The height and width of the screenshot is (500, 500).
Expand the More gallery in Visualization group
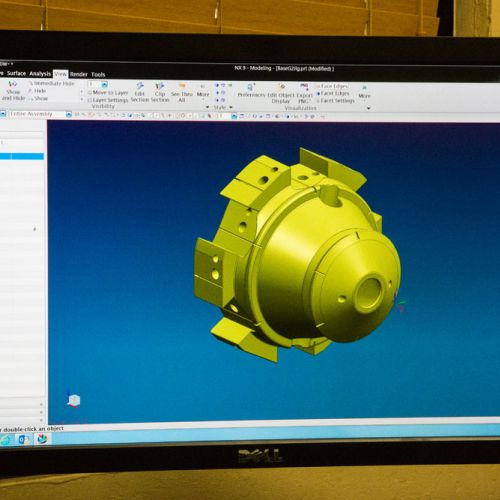(x=364, y=92)
